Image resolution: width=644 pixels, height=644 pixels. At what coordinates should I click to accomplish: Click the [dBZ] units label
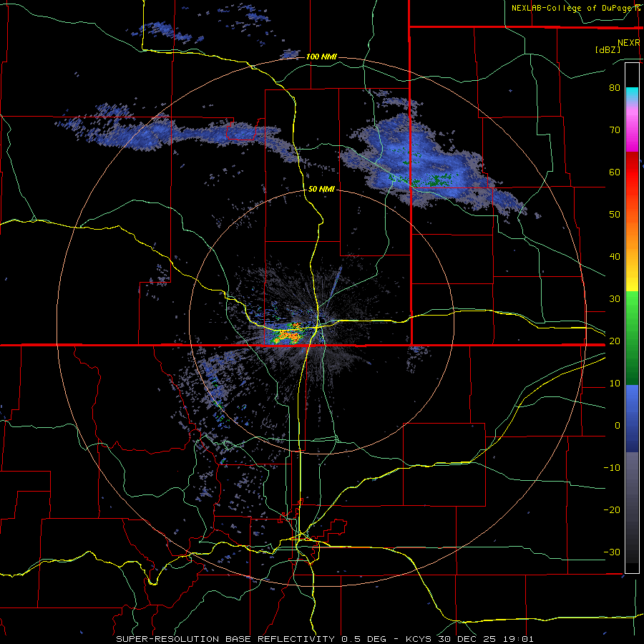608,49
